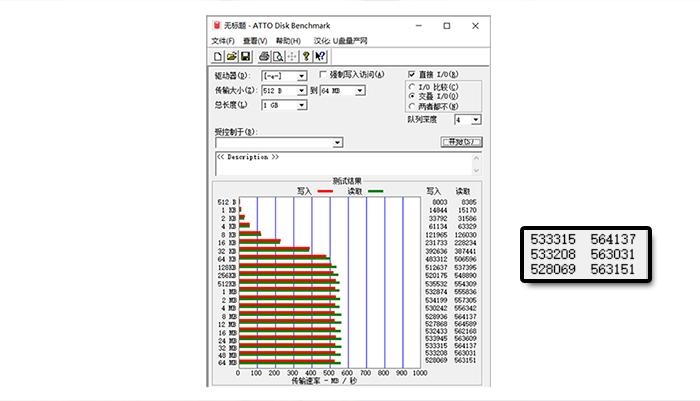
Task: Save results with the floppy disk icon
Action: pos(245,56)
